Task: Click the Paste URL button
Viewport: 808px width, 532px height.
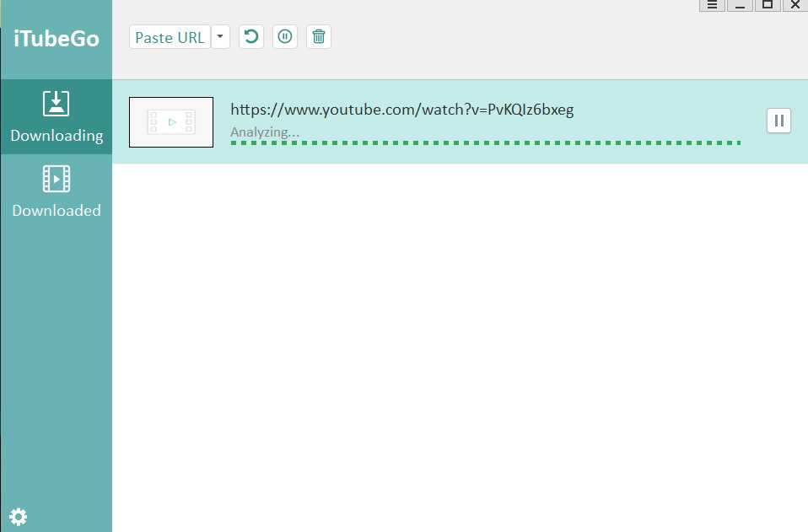Action: tap(170, 37)
